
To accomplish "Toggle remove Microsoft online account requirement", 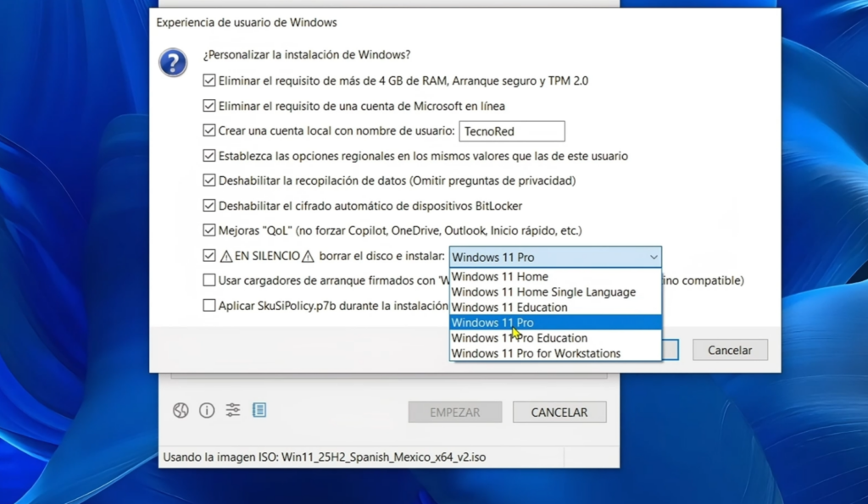I will (209, 106).
